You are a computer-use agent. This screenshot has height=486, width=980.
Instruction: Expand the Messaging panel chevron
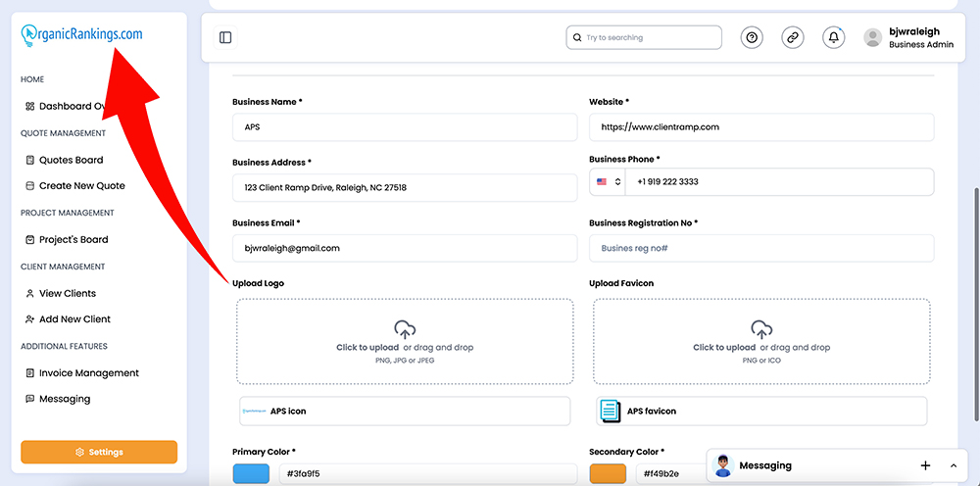pyautogui.click(x=954, y=465)
